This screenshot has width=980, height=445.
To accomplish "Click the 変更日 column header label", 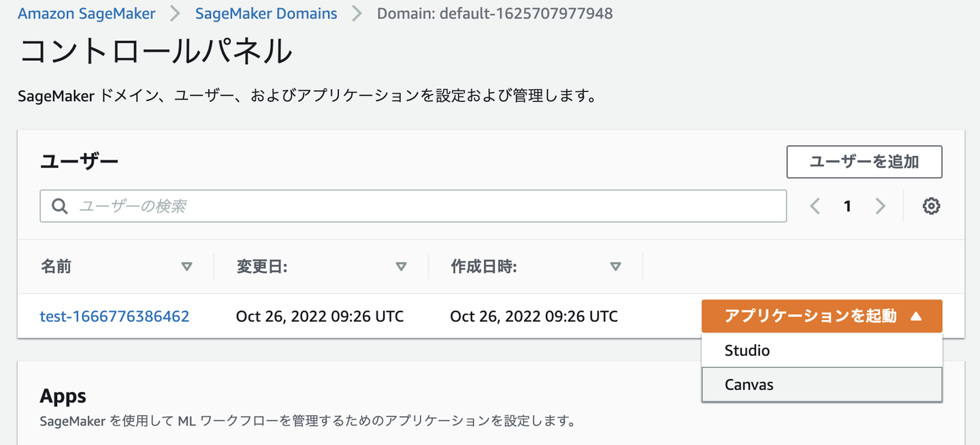I will pyautogui.click(x=261, y=267).
